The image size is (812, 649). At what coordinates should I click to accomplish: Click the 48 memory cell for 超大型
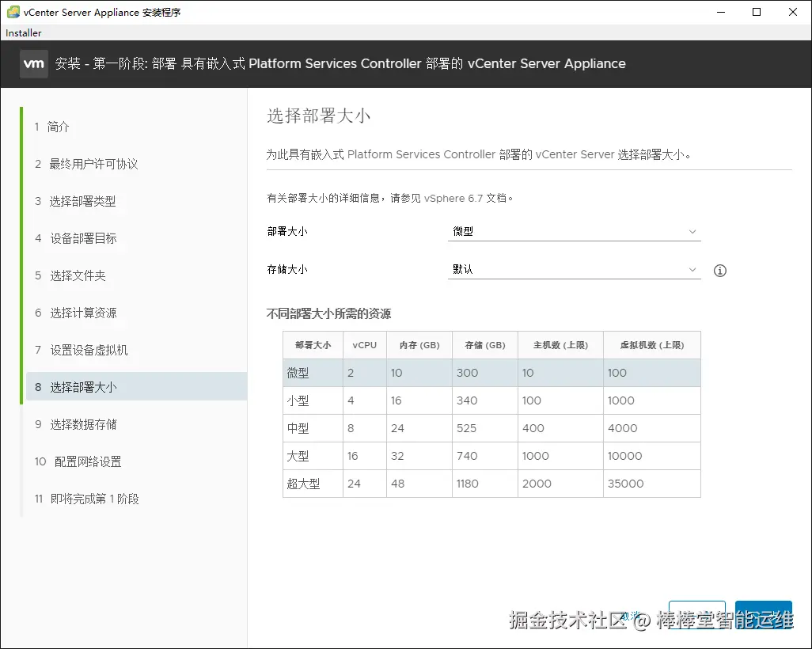click(419, 484)
